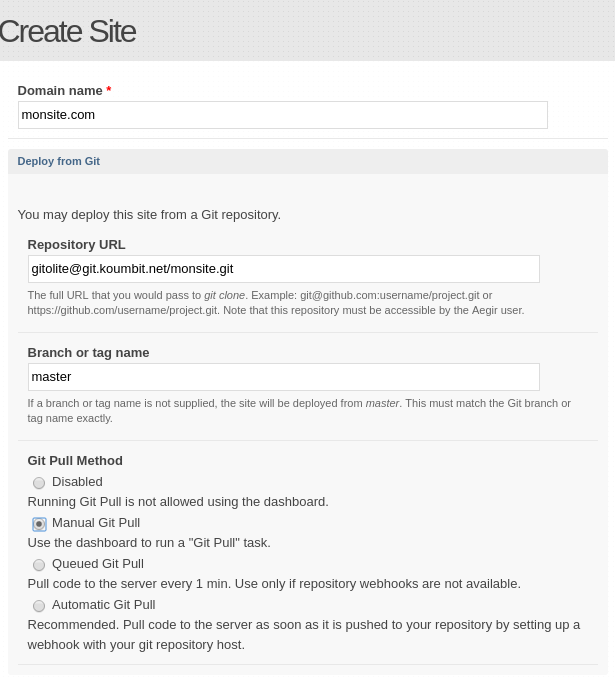Click the red required asterisk

coord(109,91)
